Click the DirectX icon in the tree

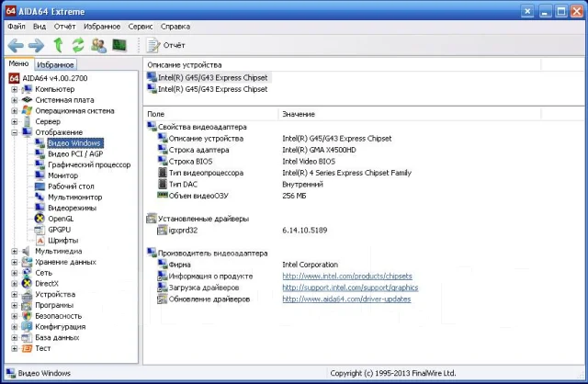(x=27, y=284)
